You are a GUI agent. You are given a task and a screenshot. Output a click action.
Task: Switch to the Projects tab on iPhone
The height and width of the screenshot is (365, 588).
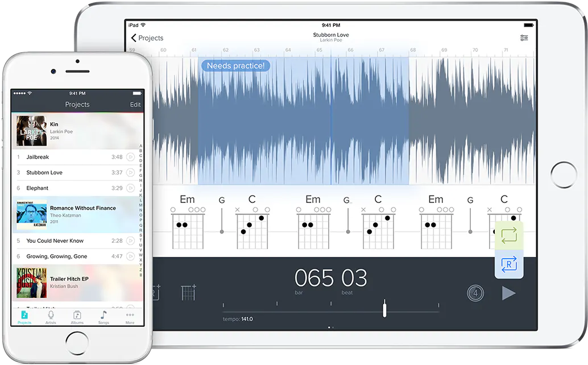pos(24,317)
